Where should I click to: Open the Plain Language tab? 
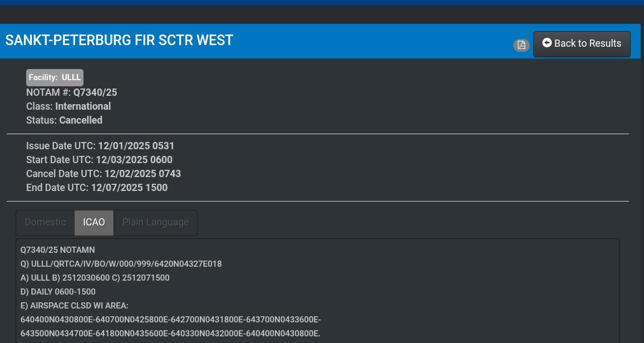coord(155,222)
